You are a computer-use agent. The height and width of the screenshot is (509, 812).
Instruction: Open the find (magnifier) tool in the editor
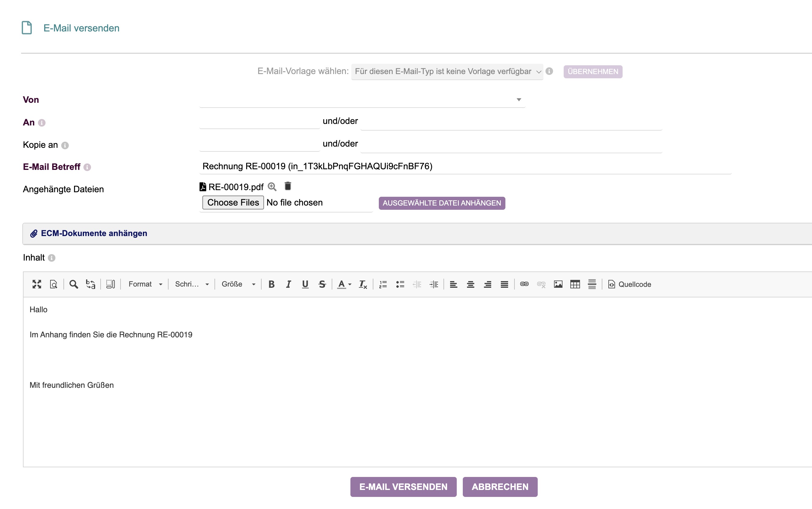point(74,284)
